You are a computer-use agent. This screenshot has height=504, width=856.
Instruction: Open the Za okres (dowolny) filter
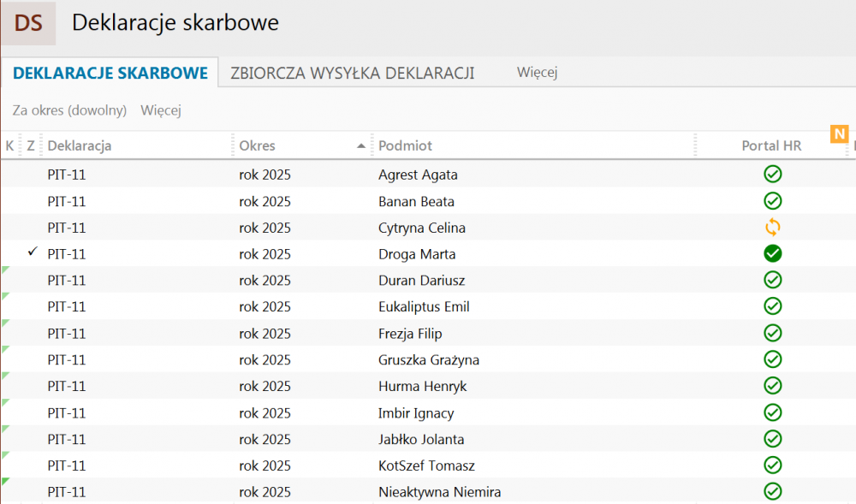coord(69,110)
